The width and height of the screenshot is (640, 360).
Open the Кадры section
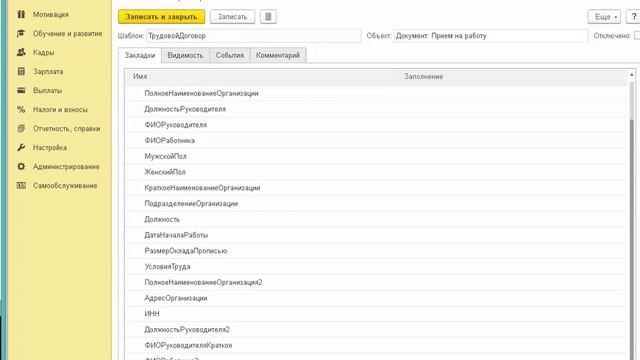44,52
